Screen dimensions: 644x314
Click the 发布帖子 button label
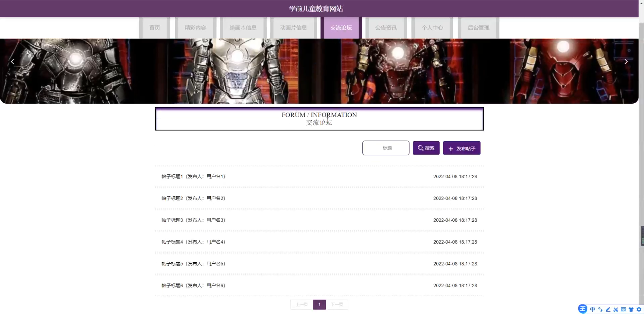(466, 149)
